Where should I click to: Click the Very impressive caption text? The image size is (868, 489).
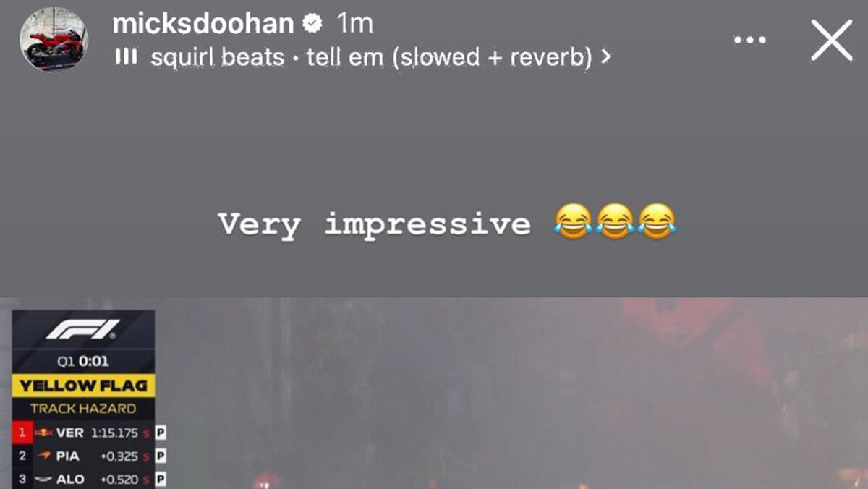(x=375, y=224)
